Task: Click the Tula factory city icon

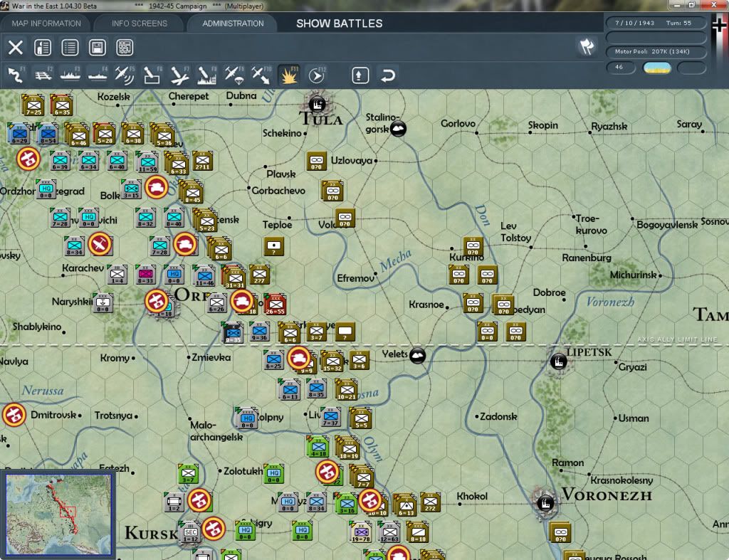Action: [x=318, y=104]
